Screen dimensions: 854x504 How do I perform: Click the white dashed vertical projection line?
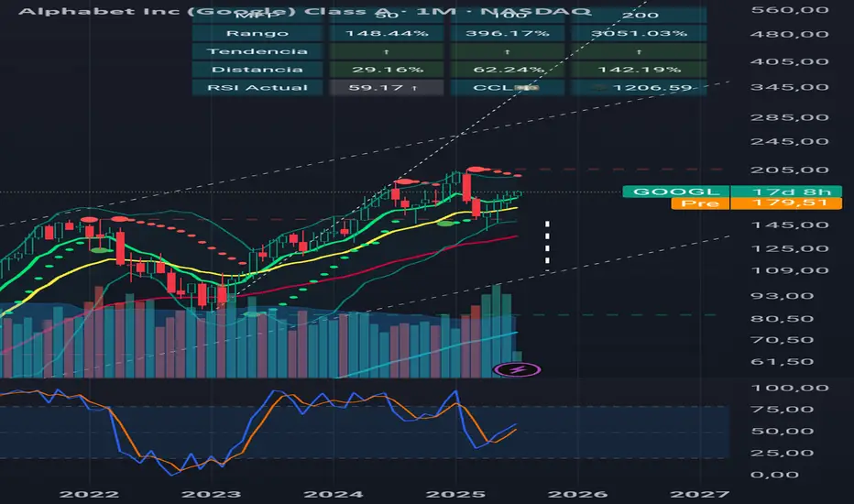tap(547, 246)
